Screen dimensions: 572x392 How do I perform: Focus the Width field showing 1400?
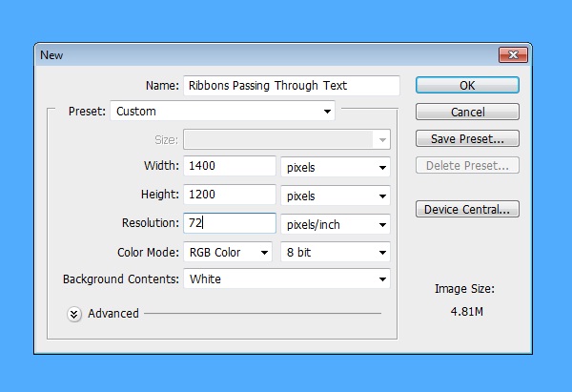[x=230, y=167]
